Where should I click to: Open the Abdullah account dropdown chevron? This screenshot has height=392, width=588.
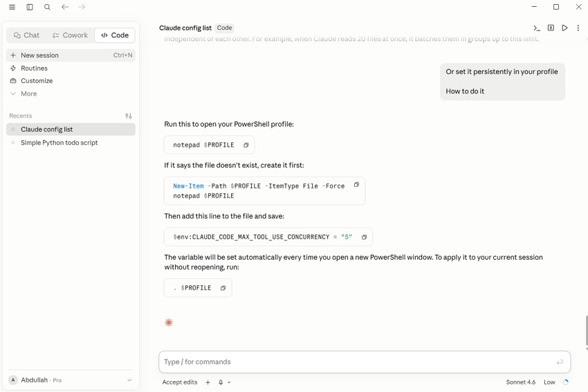click(129, 380)
